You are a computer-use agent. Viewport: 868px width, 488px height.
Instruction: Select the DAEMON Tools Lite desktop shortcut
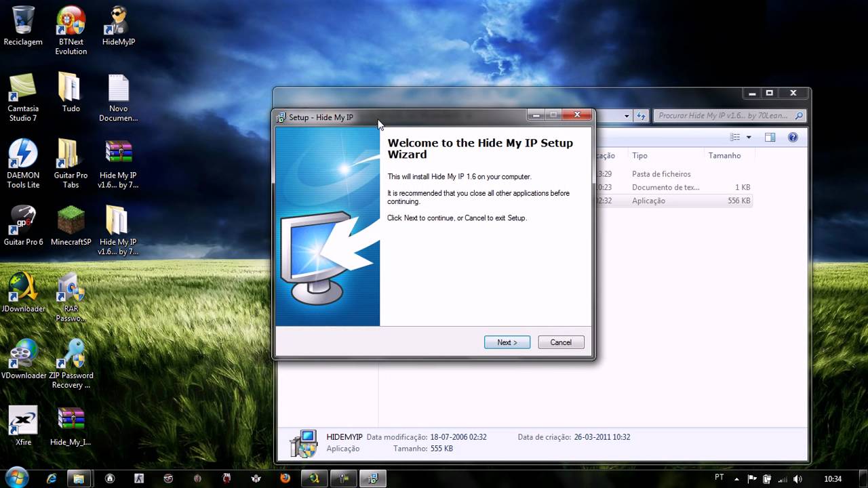click(x=23, y=164)
